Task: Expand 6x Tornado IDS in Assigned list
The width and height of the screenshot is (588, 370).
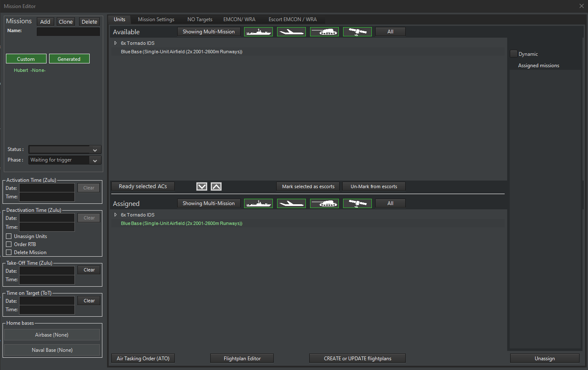Action: (115, 215)
